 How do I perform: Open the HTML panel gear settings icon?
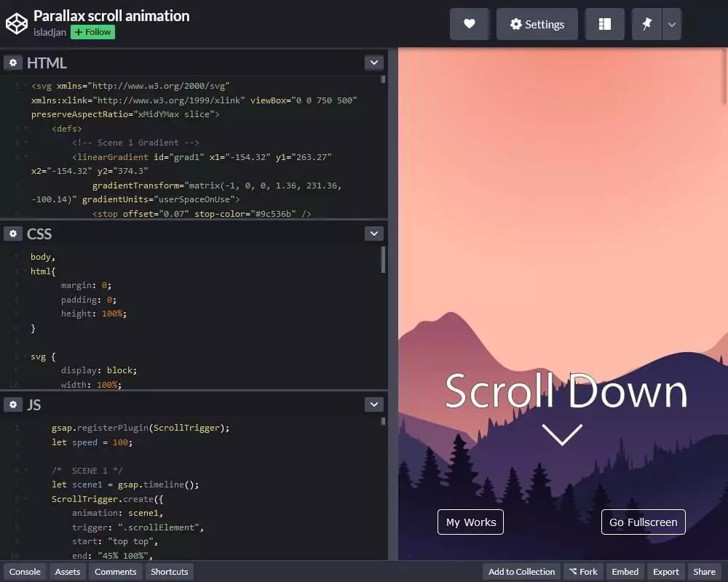point(13,63)
